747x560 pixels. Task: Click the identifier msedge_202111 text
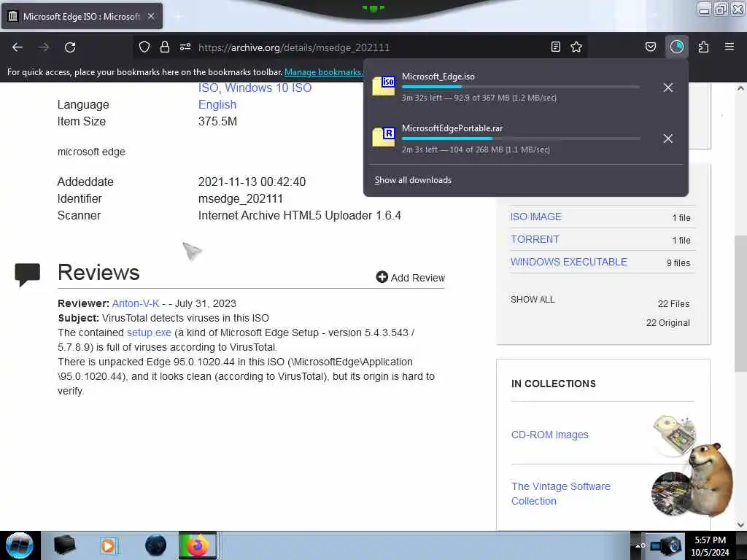click(241, 198)
